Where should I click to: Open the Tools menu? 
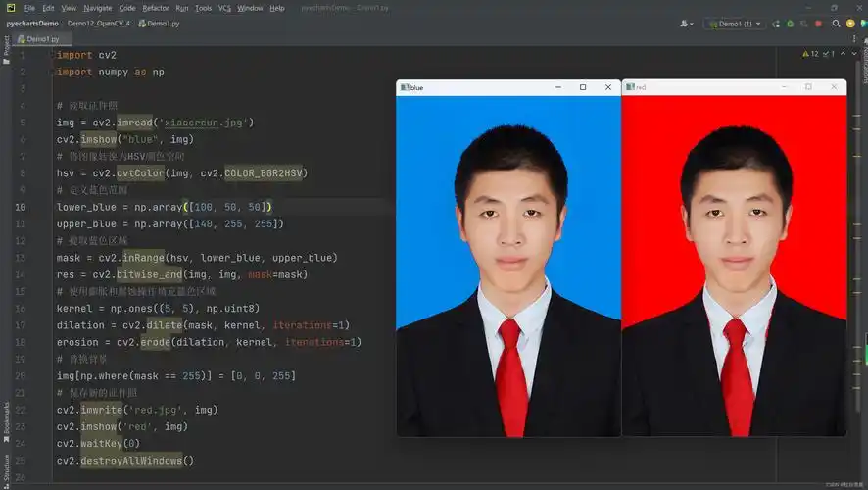[x=203, y=8]
